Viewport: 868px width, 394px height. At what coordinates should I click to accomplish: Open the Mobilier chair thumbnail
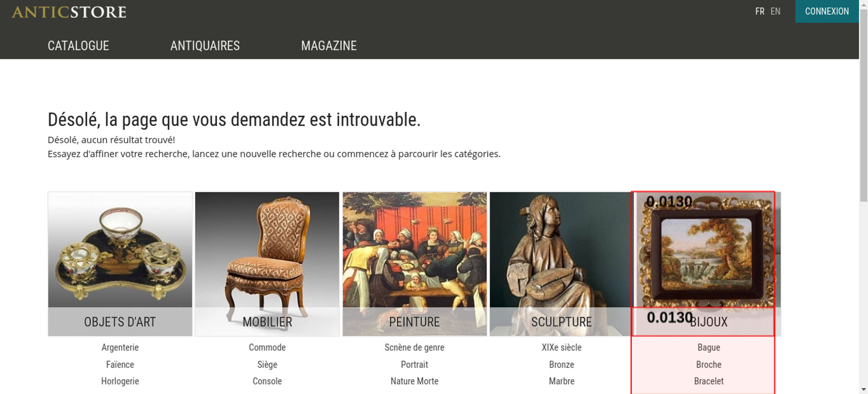(x=267, y=264)
